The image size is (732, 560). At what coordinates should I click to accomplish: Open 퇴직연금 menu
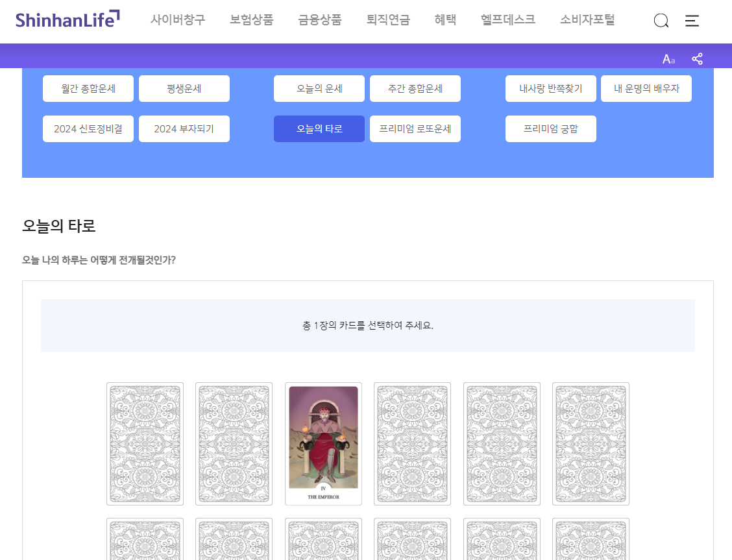pyautogui.click(x=388, y=19)
